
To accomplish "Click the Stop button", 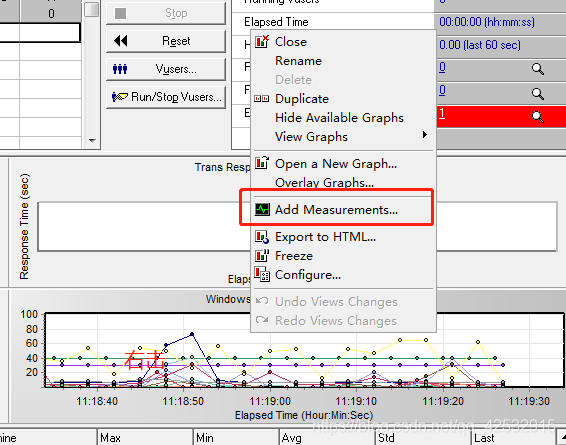I will pos(166,13).
